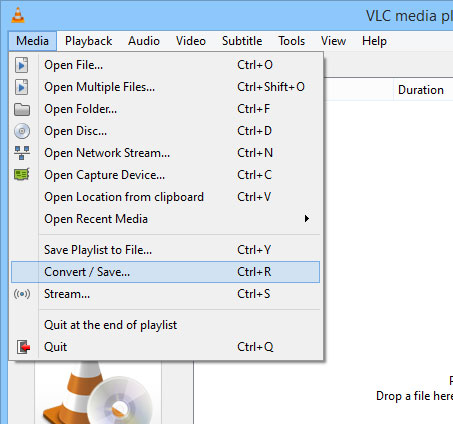Click the Open Disc disc icon
453x424 pixels.
tap(22, 131)
